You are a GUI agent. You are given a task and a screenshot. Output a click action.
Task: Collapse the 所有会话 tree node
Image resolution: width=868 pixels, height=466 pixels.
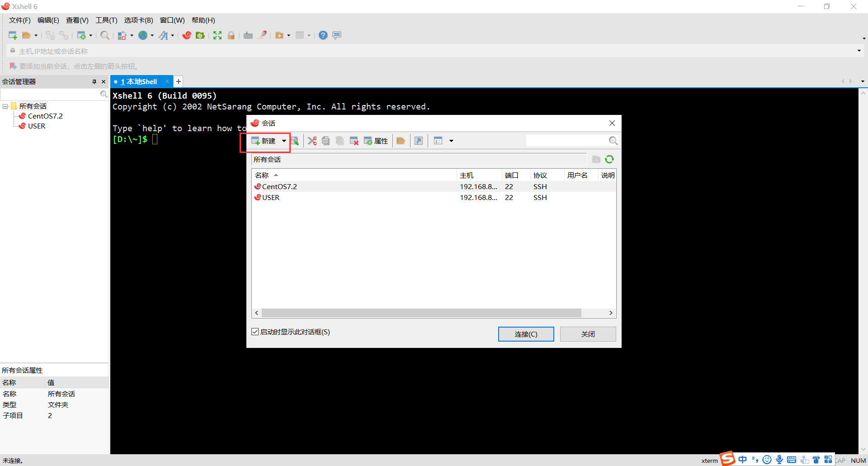tap(5, 105)
